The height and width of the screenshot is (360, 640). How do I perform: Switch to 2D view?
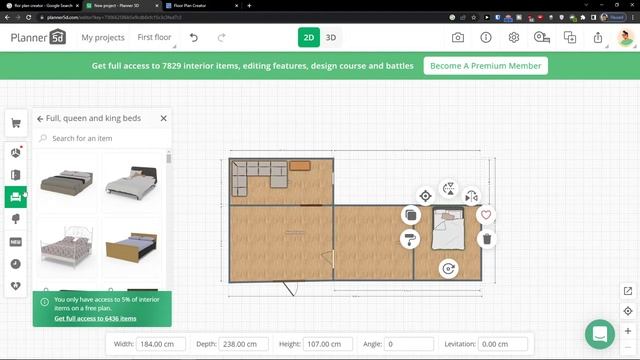(309, 38)
